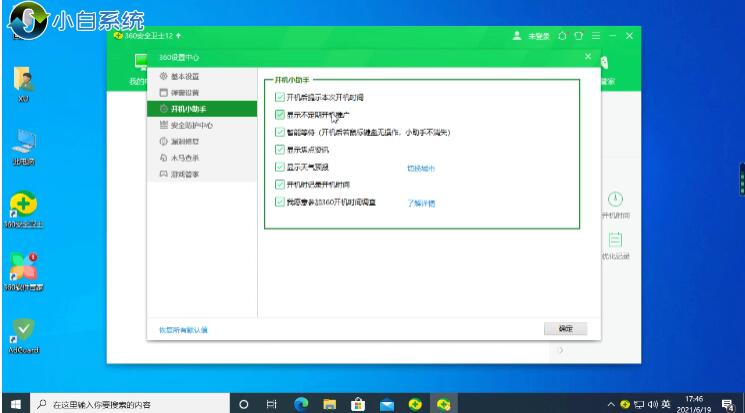Uncheck 显示不定期开机推广 checkbox
The width and height of the screenshot is (745, 413).
pyautogui.click(x=280, y=115)
